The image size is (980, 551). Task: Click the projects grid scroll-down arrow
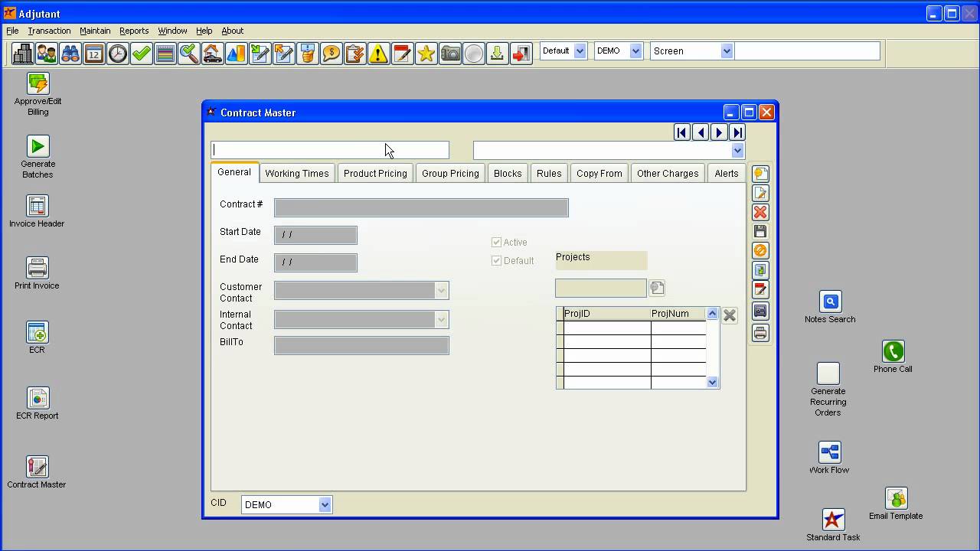(x=712, y=382)
